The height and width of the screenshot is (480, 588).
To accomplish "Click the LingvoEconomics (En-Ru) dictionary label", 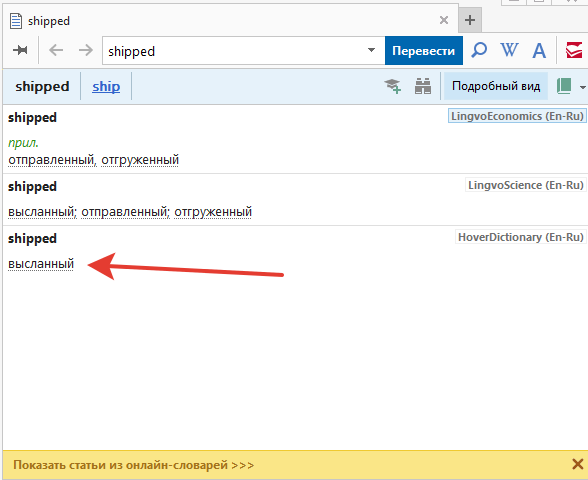I will pos(517,116).
